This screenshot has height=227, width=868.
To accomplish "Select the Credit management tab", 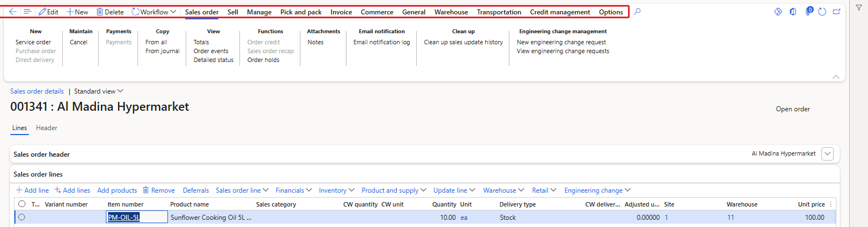I will [x=560, y=12].
